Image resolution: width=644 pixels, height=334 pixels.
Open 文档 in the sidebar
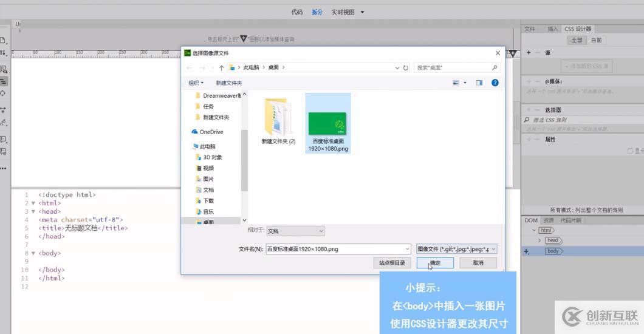205,190
